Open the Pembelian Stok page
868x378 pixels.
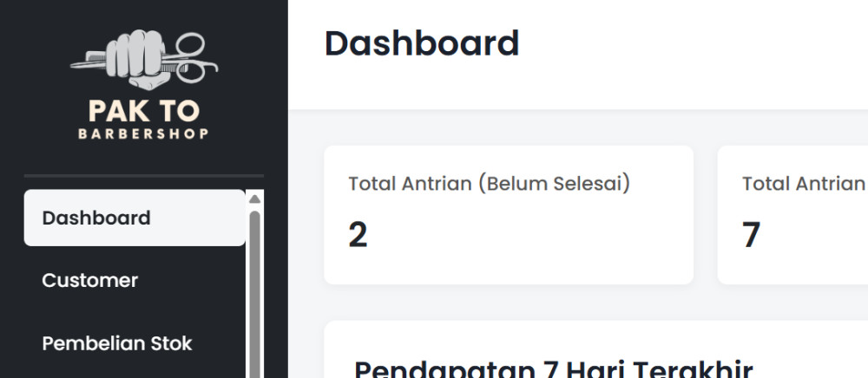[116, 343]
